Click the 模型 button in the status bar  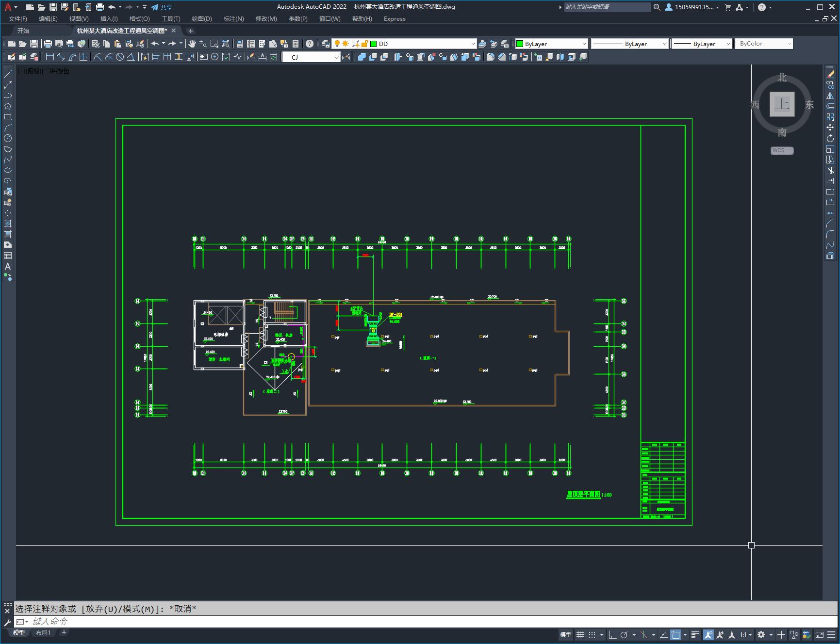click(x=566, y=634)
